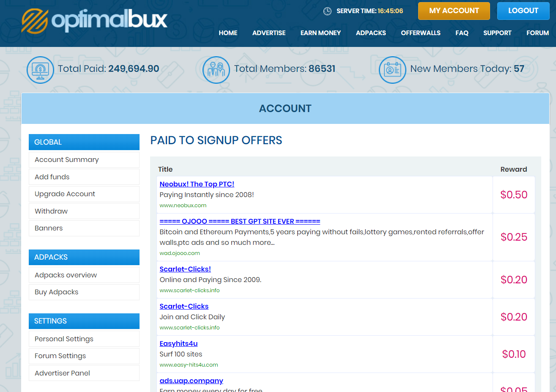Click the New Members Today card icon
Viewport: 556px width, 392px height.
(x=392, y=70)
